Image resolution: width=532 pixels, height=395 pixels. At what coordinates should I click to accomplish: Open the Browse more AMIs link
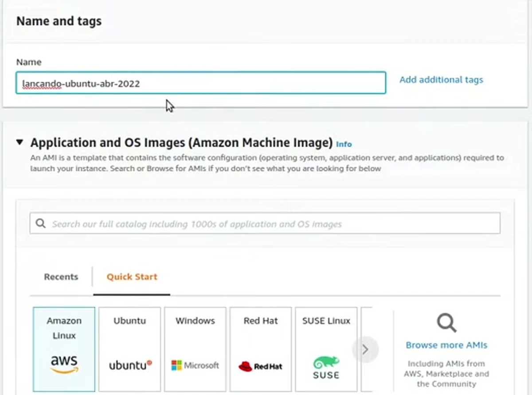[446, 345]
